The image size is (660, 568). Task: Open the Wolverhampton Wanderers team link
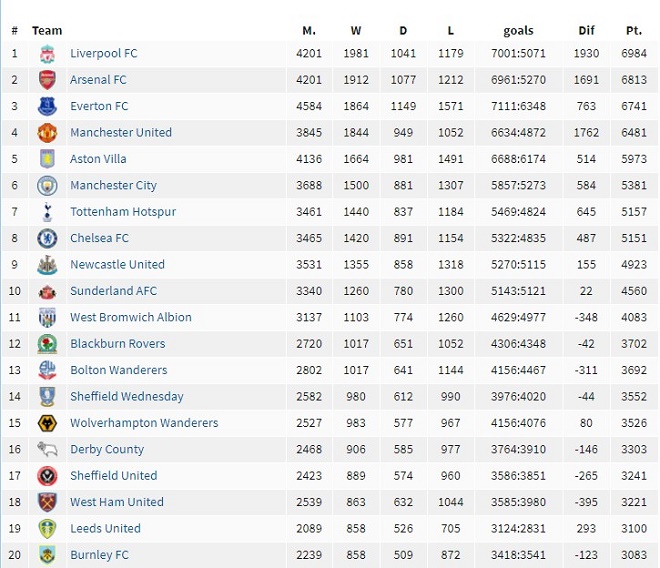pos(144,423)
